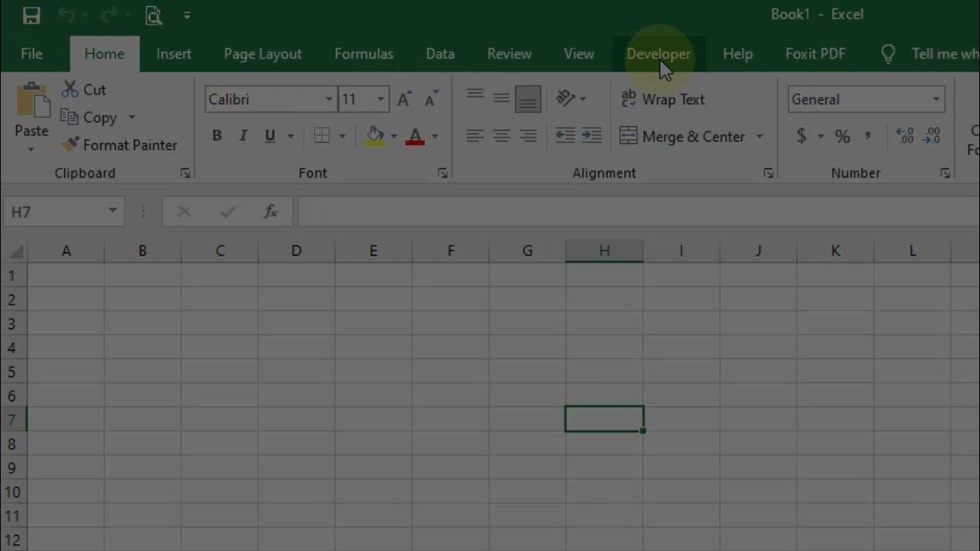Apply yellow fill color to cell

374,136
